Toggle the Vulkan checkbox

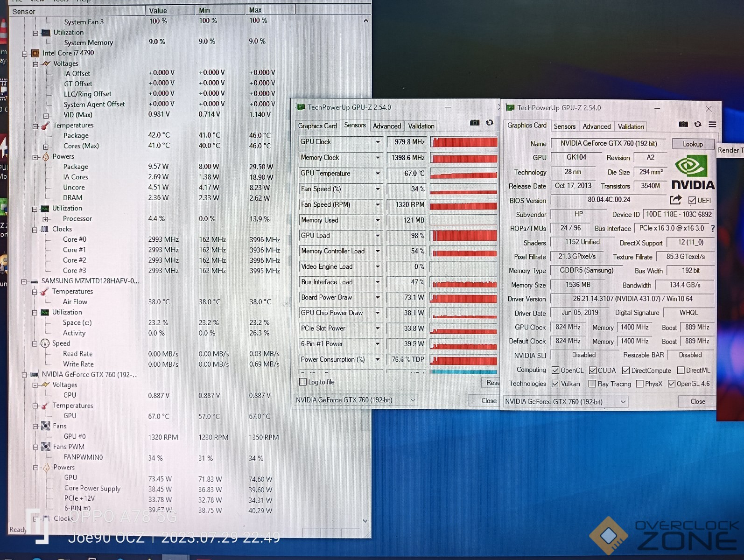click(555, 384)
